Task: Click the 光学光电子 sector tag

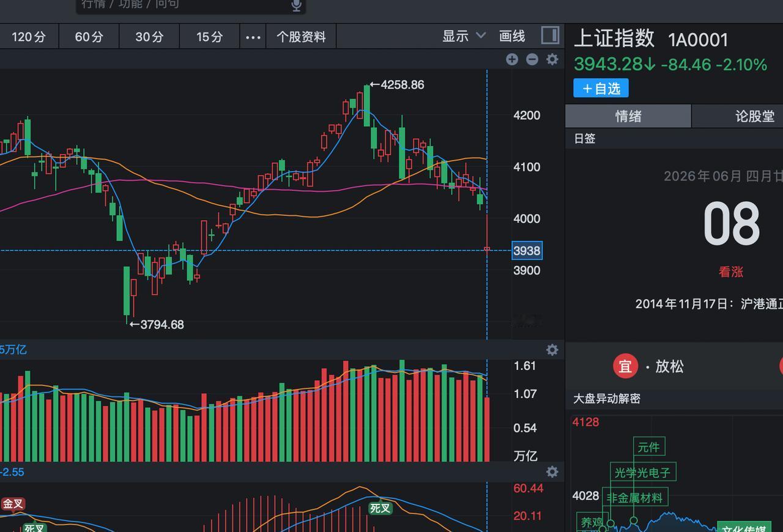Action: coord(642,472)
